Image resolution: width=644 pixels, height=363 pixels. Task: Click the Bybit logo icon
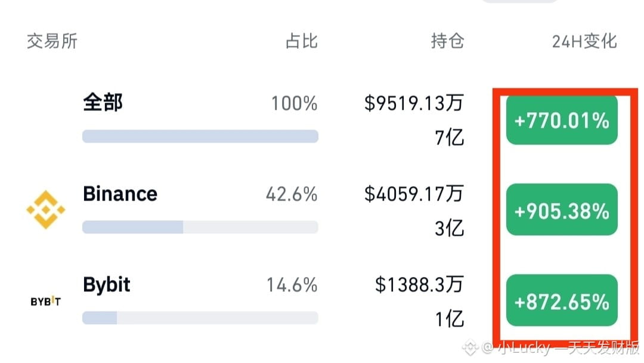pyautogui.click(x=45, y=302)
